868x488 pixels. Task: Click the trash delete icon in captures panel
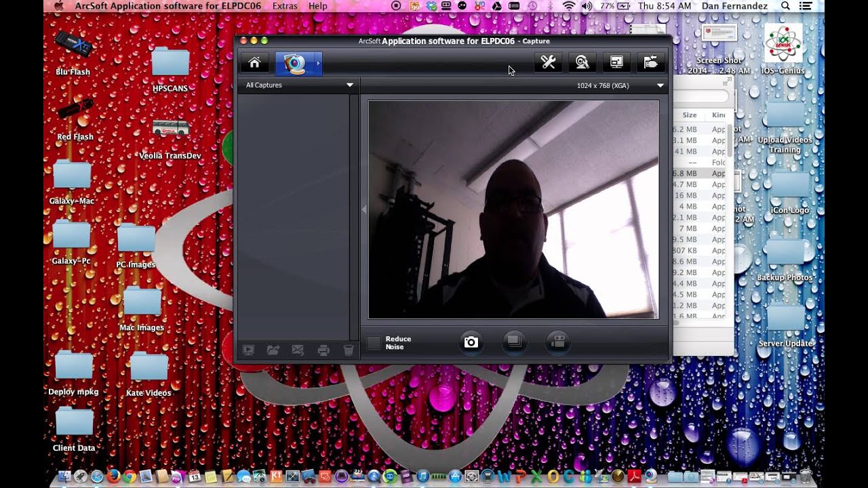[349, 350]
